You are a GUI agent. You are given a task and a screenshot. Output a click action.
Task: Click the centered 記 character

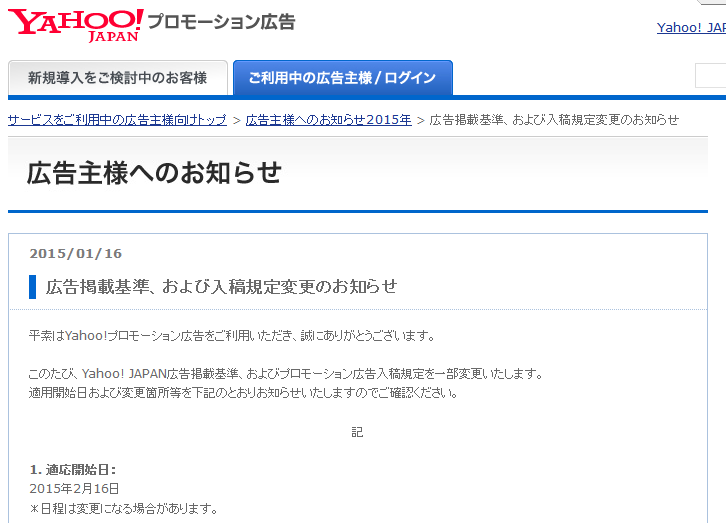358,432
